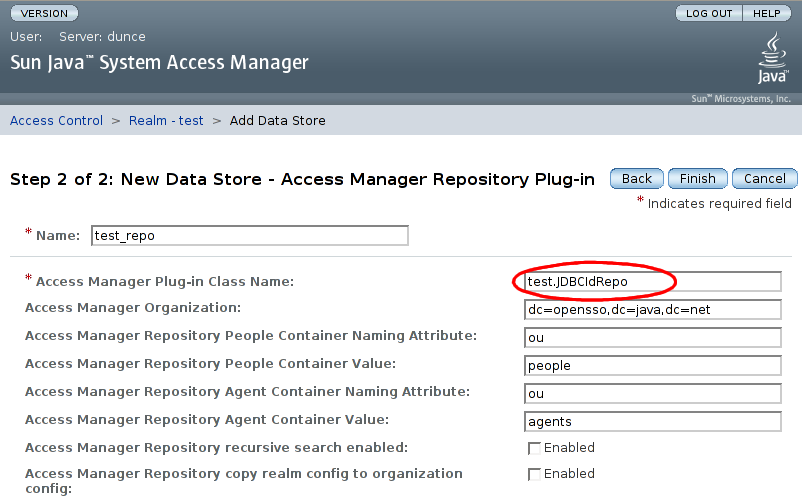Viewport: 802px width, 497px height.
Task: Click Finish to create data store
Action: click(698, 178)
